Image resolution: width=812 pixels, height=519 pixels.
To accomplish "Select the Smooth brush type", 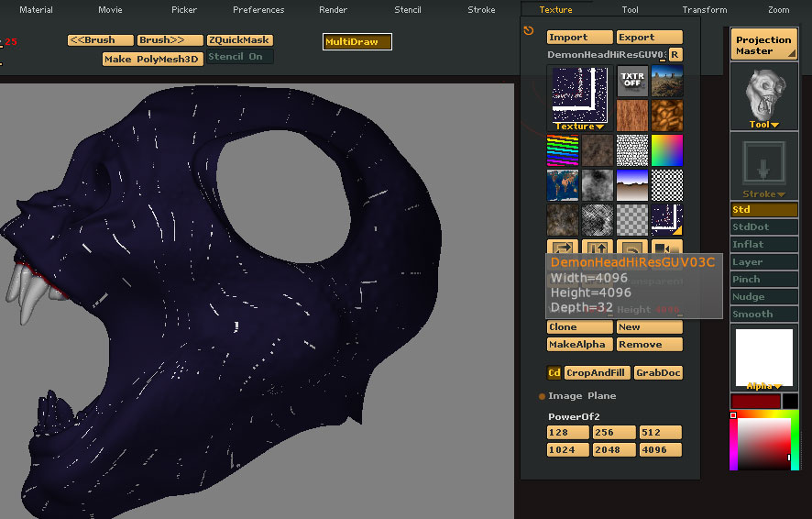I will coord(763,315).
